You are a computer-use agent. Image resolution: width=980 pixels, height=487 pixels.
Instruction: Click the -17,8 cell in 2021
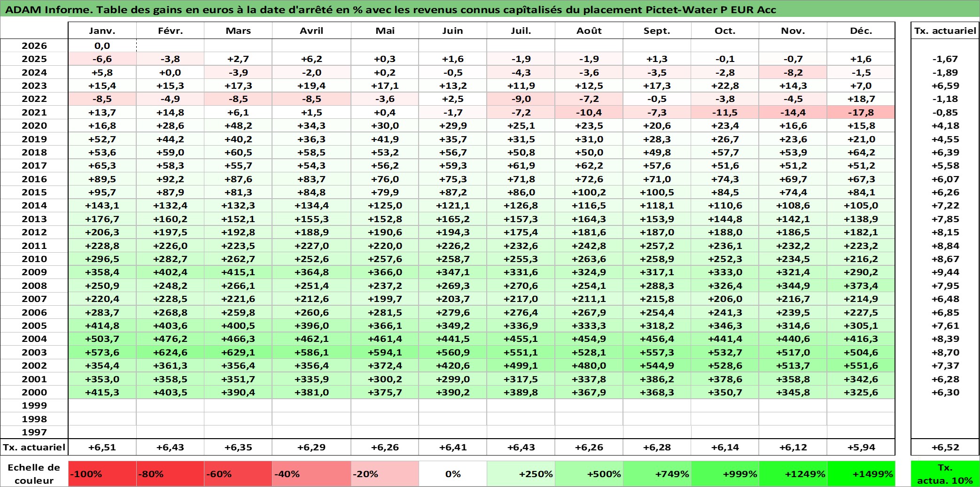coord(861,112)
